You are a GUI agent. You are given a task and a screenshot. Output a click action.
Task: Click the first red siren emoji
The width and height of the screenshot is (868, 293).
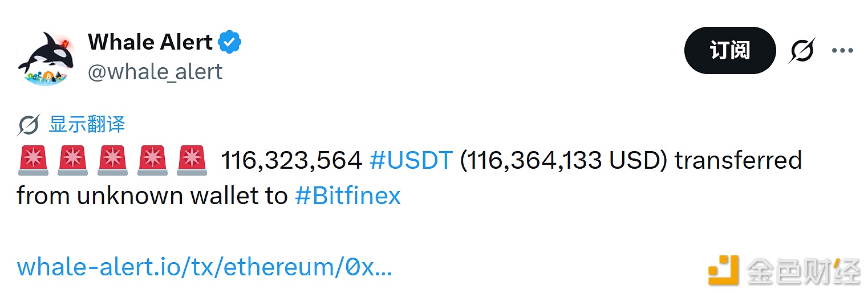click(32, 160)
